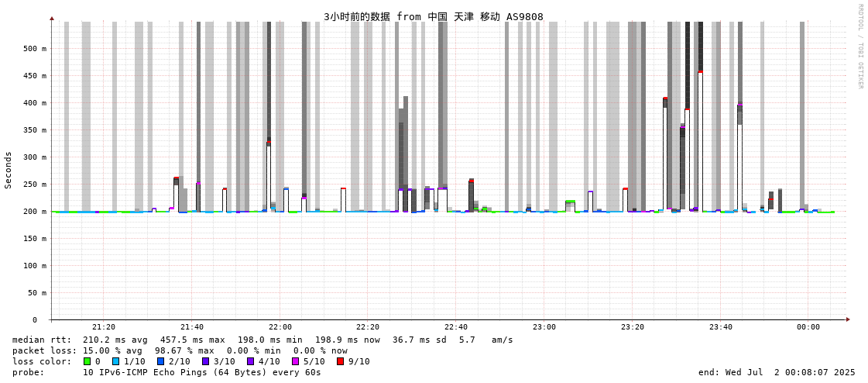Click the purple 4/10 loss color swatch

point(250,361)
